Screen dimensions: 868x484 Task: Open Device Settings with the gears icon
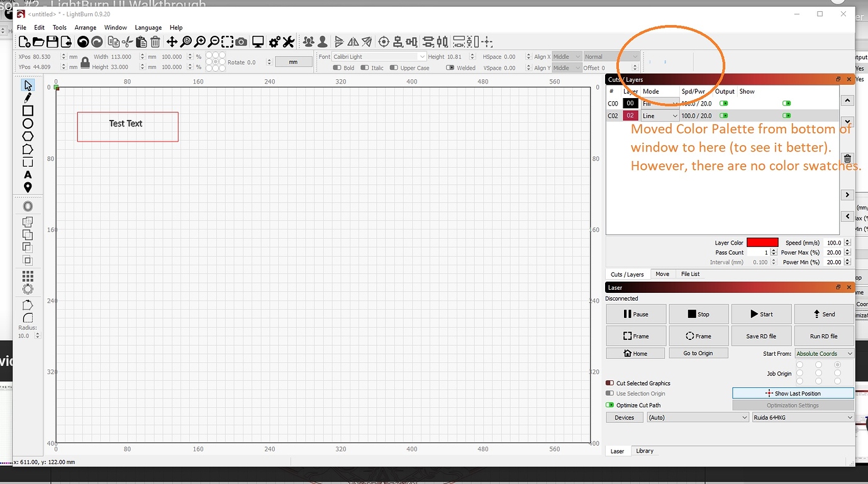(274, 41)
